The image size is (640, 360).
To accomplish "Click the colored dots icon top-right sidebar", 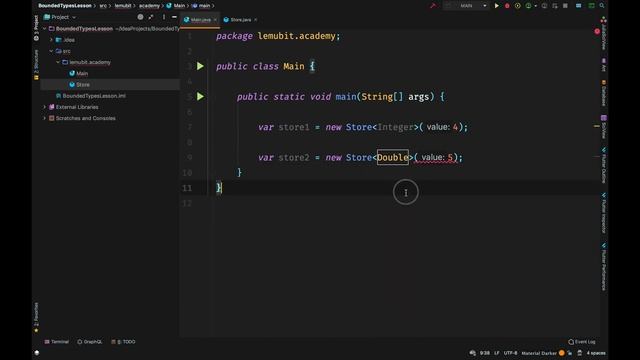I will [x=603, y=20].
